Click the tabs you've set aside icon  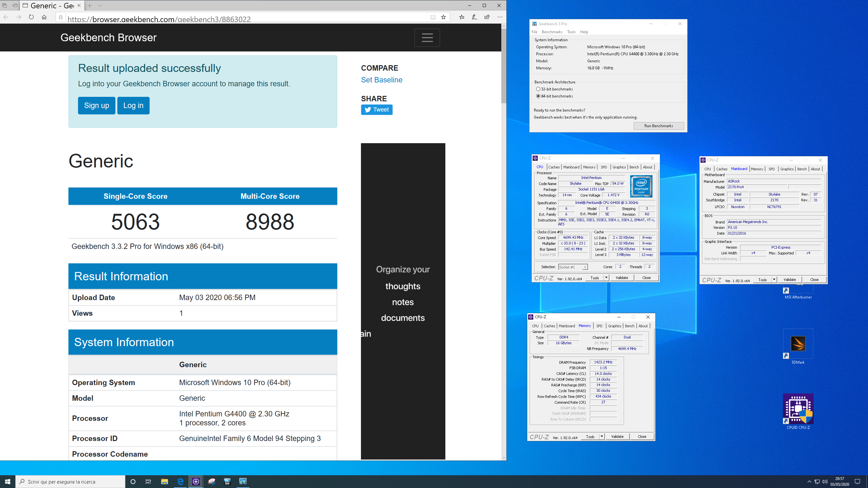coord(5,6)
